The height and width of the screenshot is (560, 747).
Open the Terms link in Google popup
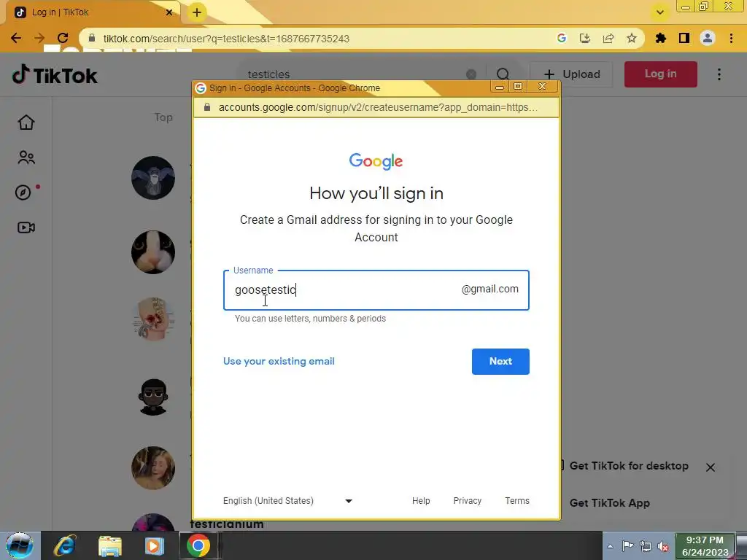tap(517, 501)
